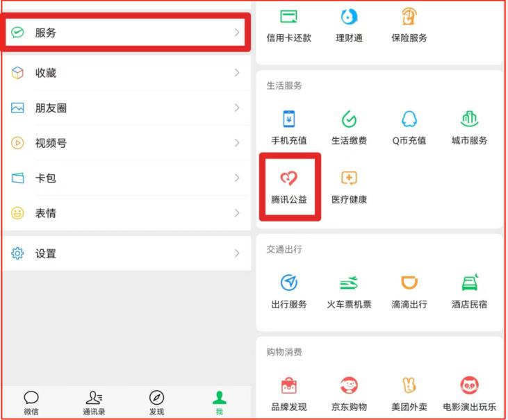Launch 火车票机票 train tickets icon
508x420 pixels.
(x=349, y=283)
